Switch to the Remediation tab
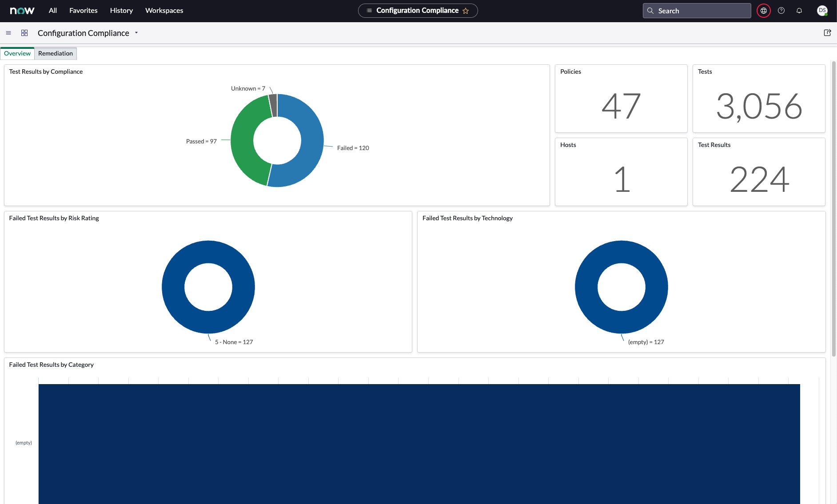 pos(56,53)
